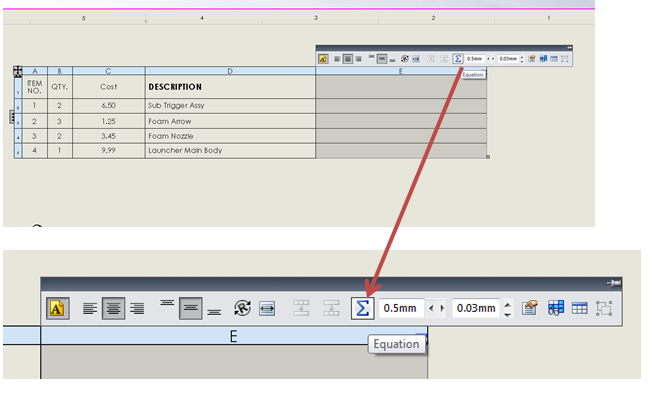Image resolution: width=652 pixels, height=393 pixels.
Task: Click left-align icon in small toolbar
Action: pos(337,59)
